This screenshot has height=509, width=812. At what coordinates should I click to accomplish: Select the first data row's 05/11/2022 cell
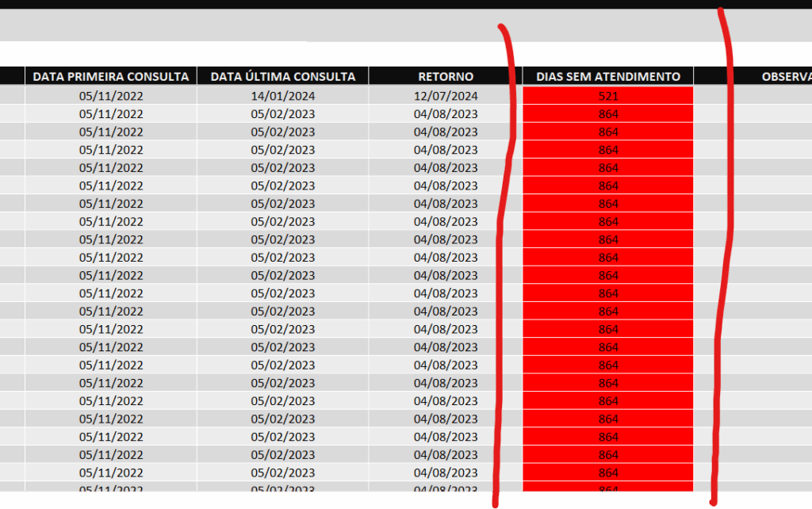(x=111, y=96)
